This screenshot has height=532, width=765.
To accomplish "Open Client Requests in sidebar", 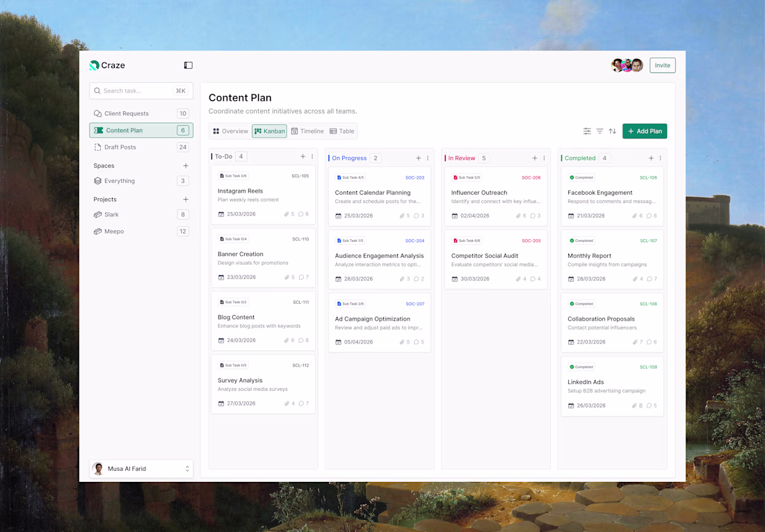I will (x=141, y=114).
